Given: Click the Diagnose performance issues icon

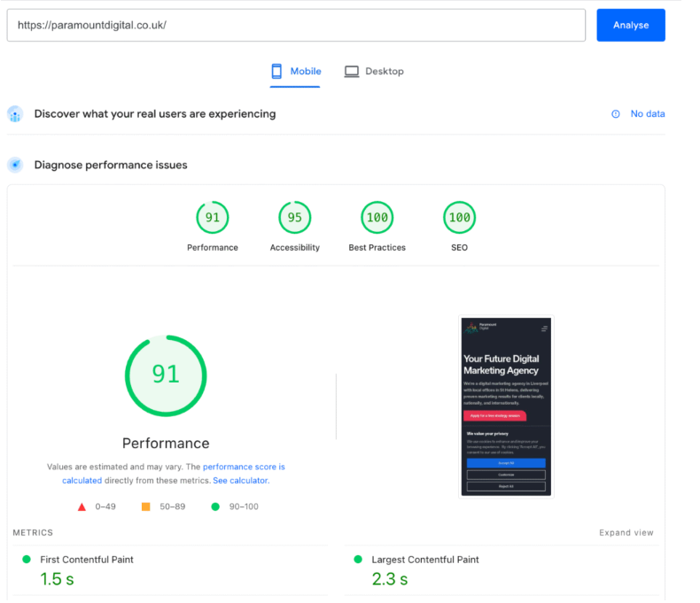Looking at the screenshot, I should [x=16, y=165].
